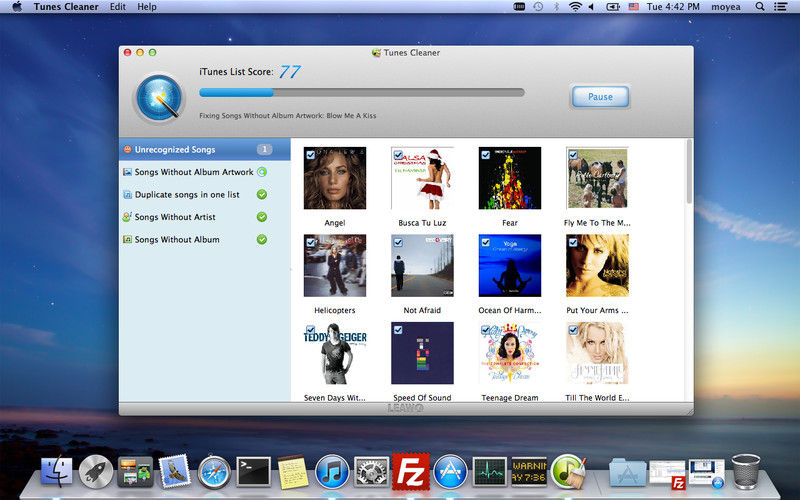Open the moyea user menu
Viewport: 800px width, 500px height.
pos(726,7)
